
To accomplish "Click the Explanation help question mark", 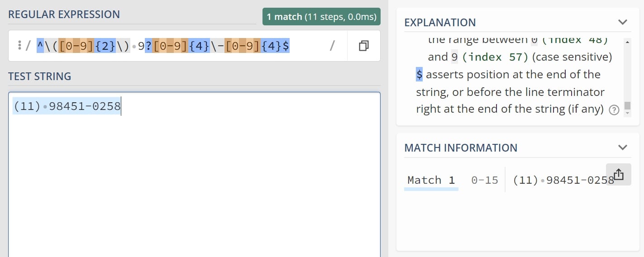I will 614,110.
